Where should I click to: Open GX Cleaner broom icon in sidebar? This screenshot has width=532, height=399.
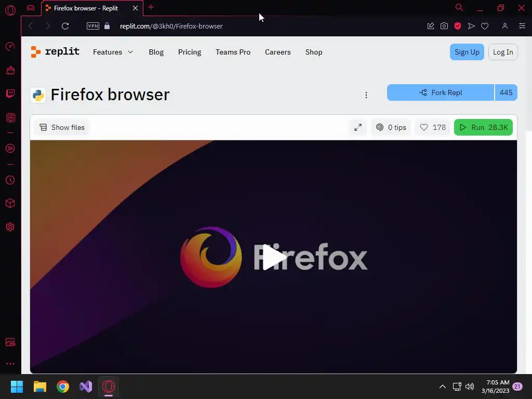(x=10, y=70)
